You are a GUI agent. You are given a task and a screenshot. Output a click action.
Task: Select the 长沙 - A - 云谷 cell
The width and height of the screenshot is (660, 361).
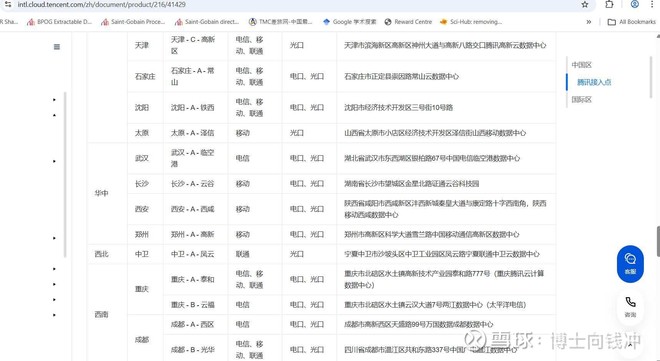pos(195,183)
